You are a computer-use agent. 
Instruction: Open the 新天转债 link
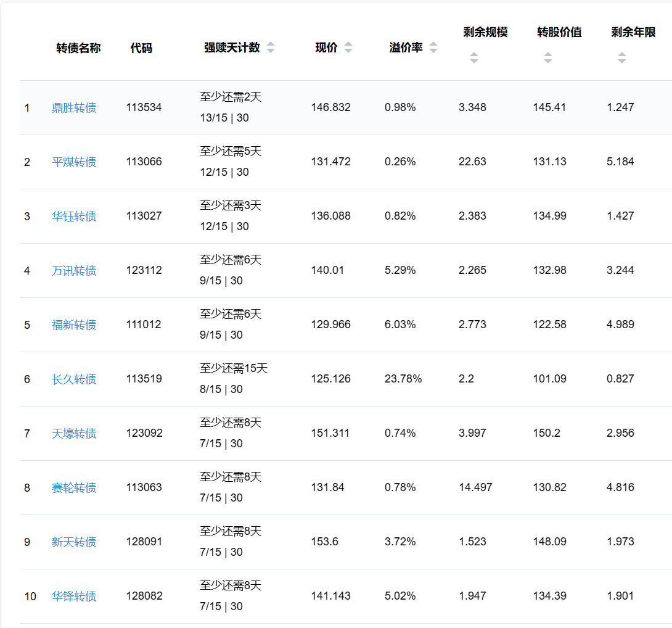coord(74,542)
